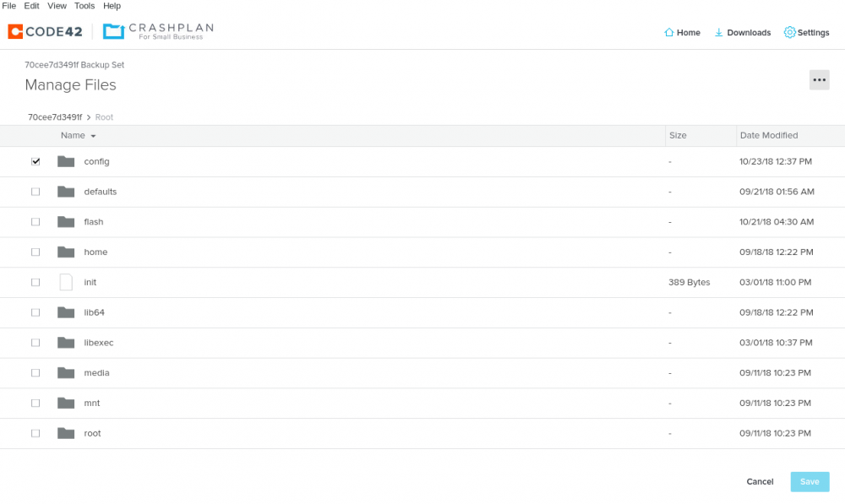845x504 pixels.
Task: Click the home folder icon
Action: coord(66,252)
